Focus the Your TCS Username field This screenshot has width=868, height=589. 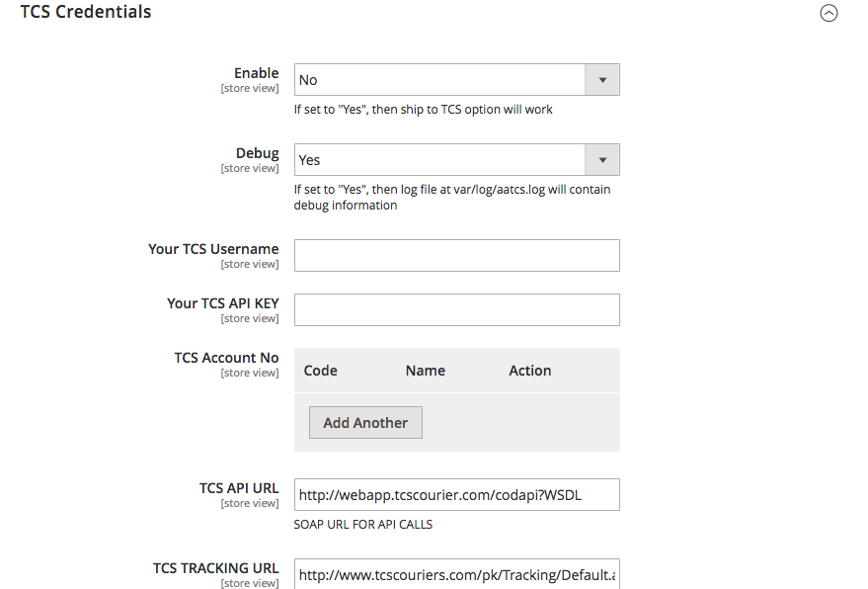tap(456, 255)
